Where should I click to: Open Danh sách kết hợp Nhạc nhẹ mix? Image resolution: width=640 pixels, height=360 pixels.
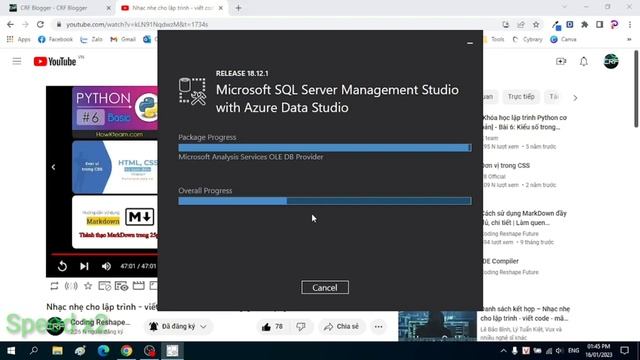[525, 313]
